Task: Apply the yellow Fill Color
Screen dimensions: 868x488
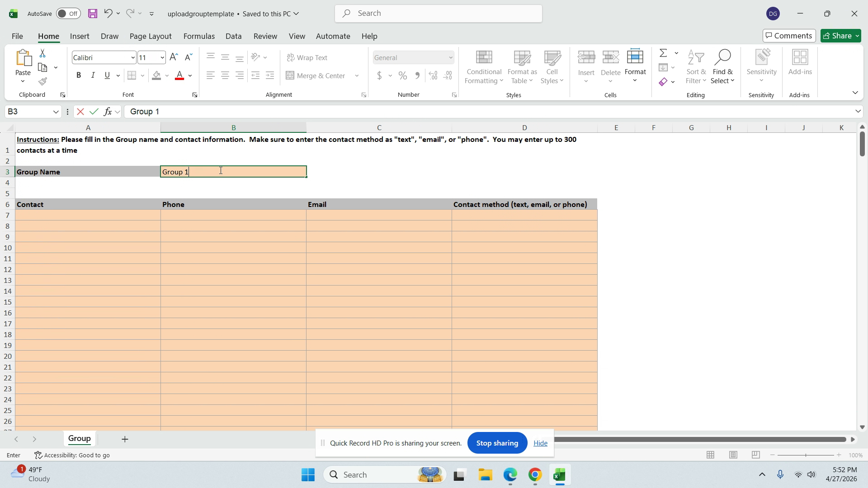Action: point(156,75)
